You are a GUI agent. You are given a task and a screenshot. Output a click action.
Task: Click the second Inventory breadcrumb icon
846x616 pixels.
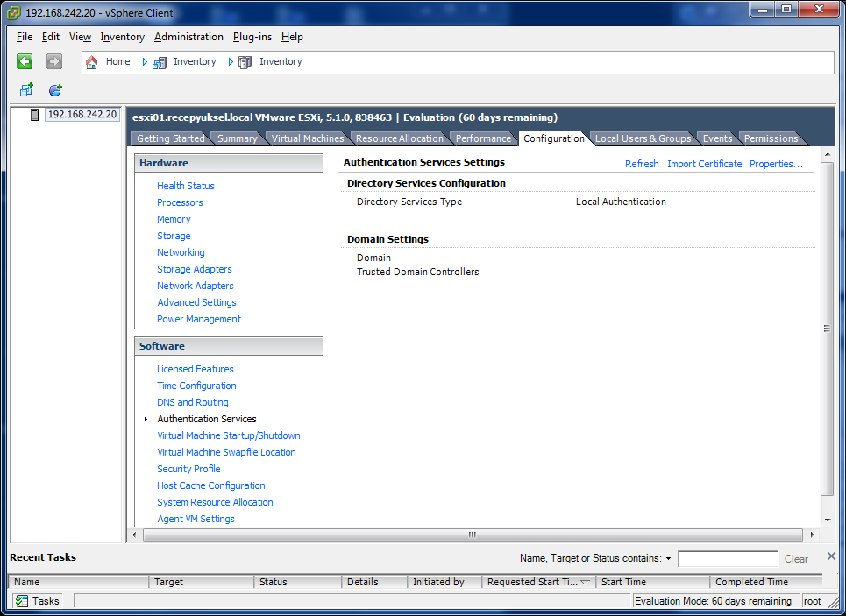[x=245, y=62]
